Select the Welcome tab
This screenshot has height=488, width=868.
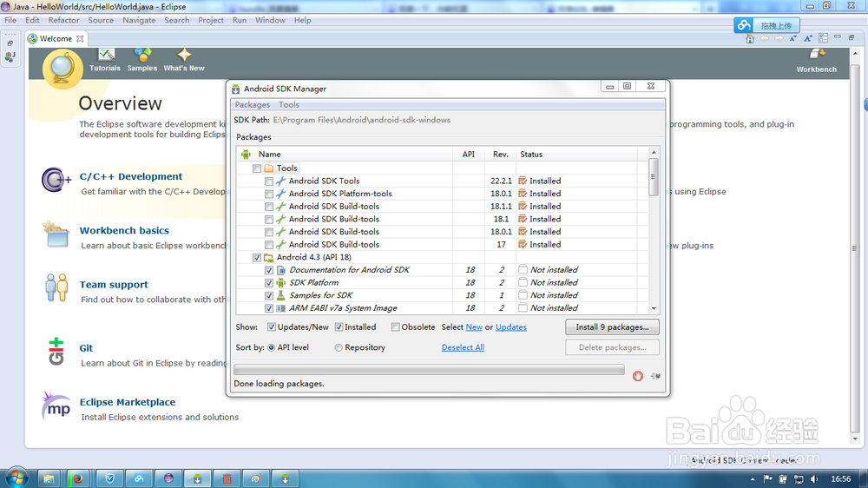[x=56, y=38]
